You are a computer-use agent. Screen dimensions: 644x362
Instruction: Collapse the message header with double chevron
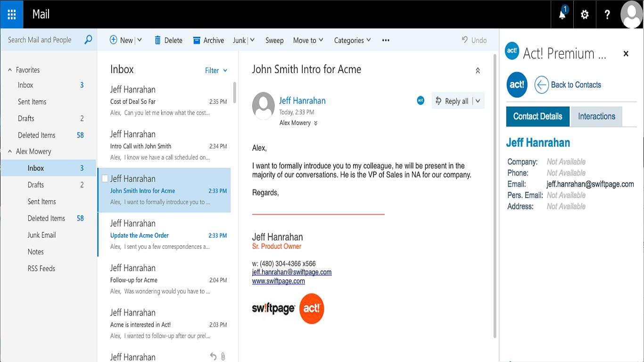coord(478,71)
